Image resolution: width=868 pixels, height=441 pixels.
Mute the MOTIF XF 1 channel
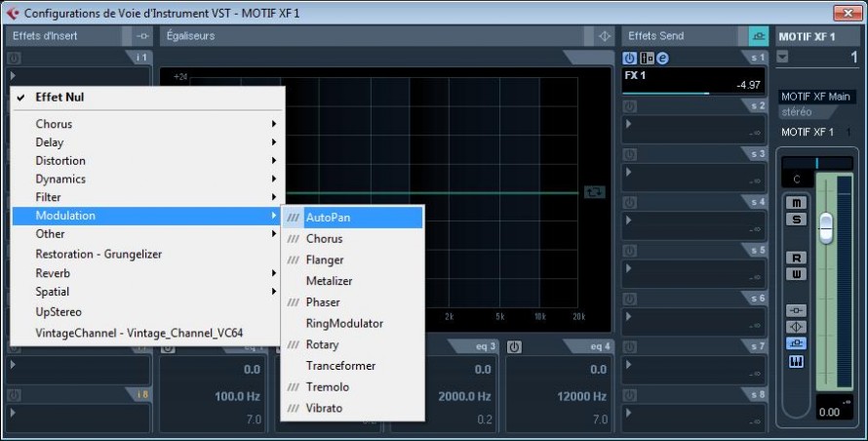(x=797, y=203)
